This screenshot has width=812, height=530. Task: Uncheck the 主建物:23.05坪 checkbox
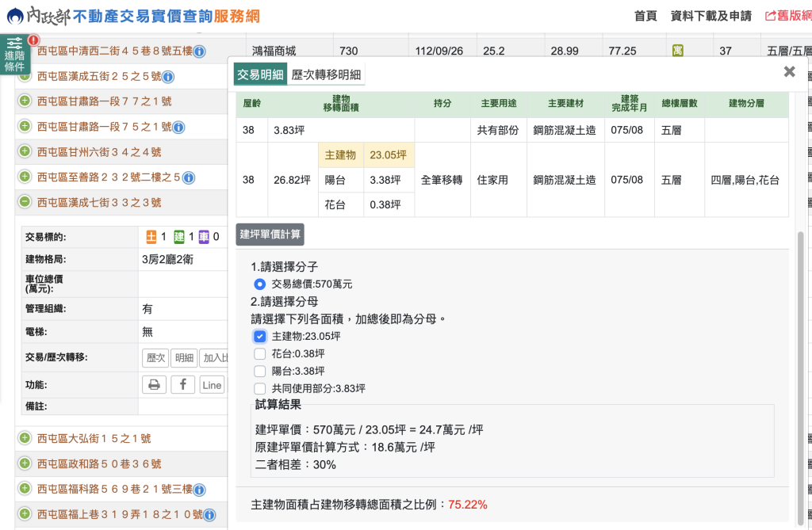tap(259, 336)
